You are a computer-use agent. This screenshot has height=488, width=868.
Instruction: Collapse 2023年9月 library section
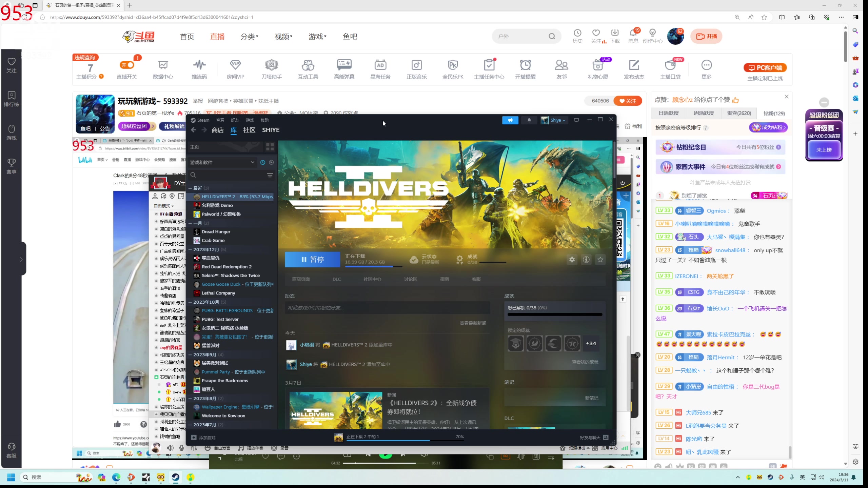(x=190, y=354)
